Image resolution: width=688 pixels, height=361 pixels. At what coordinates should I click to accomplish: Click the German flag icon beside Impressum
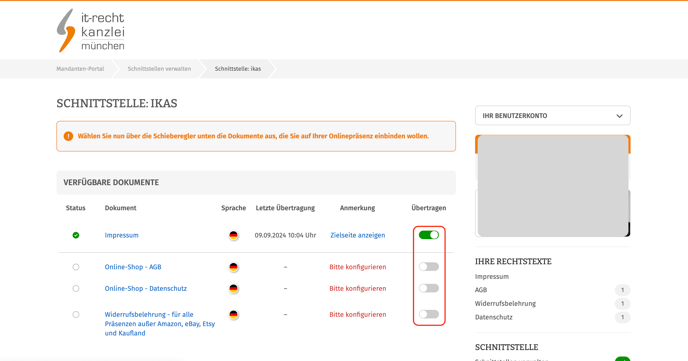(x=233, y=235)
